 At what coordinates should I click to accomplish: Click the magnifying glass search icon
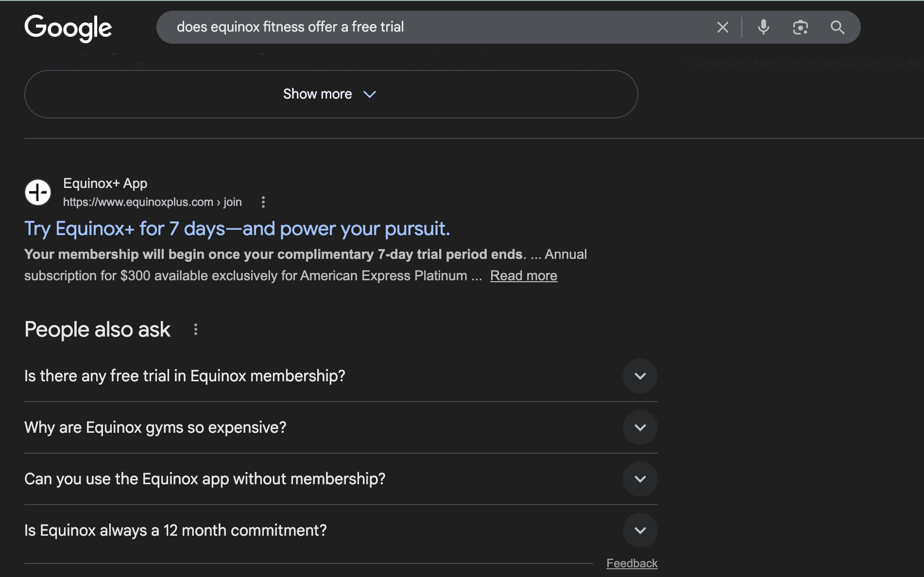pos(837,27)
